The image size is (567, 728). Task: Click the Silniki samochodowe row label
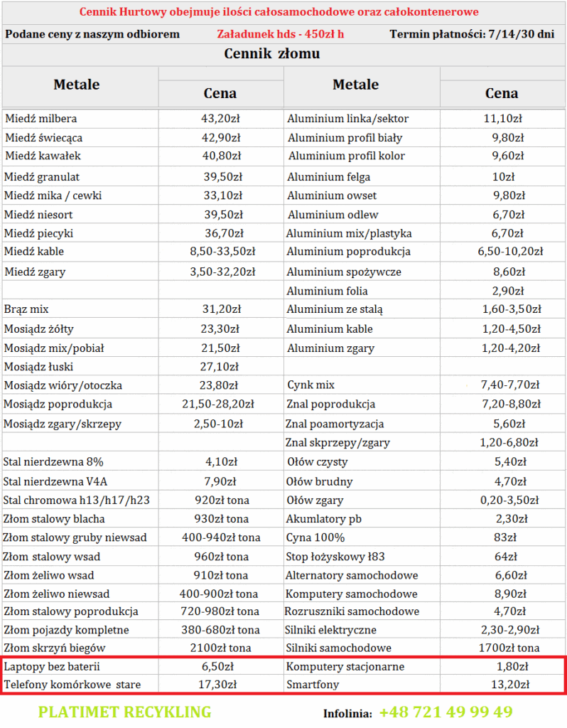tap(339, 648)
